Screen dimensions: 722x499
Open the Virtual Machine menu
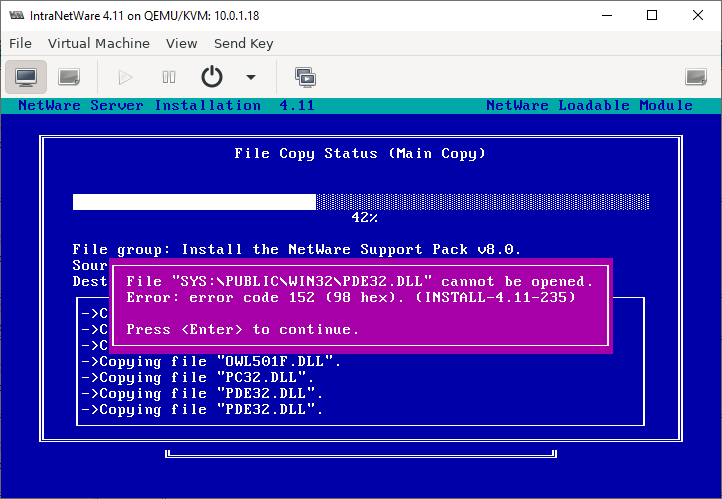pyautogui.click(x=99, y=44)
